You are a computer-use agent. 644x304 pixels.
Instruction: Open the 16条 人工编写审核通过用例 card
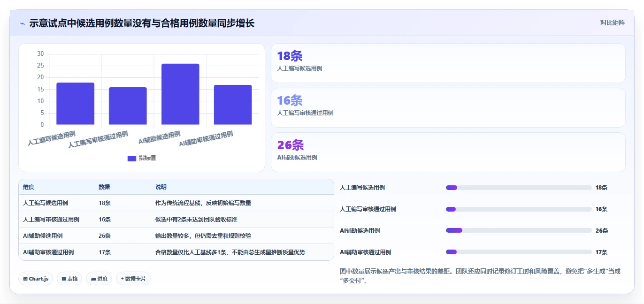tap(448, 107)
